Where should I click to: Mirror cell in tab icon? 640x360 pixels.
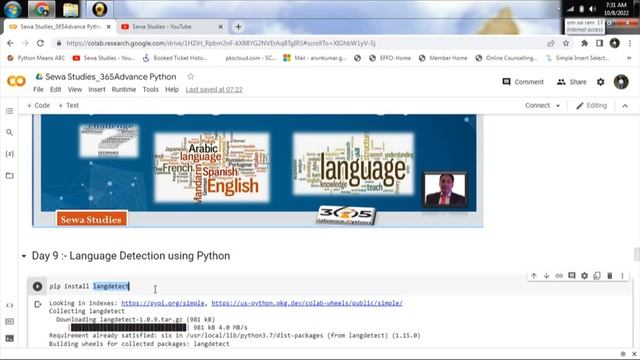pos(597,276)
